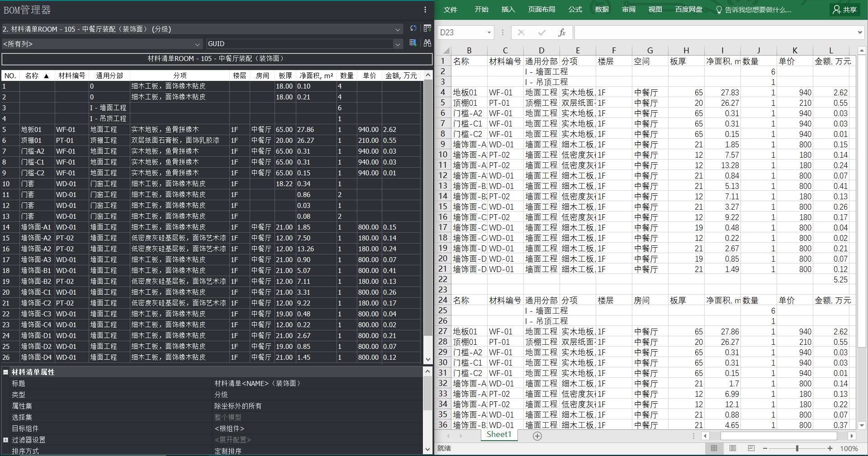Switch to the 数据 ribbon tab
Screen dimensions: 868x456
click(602, 9)
